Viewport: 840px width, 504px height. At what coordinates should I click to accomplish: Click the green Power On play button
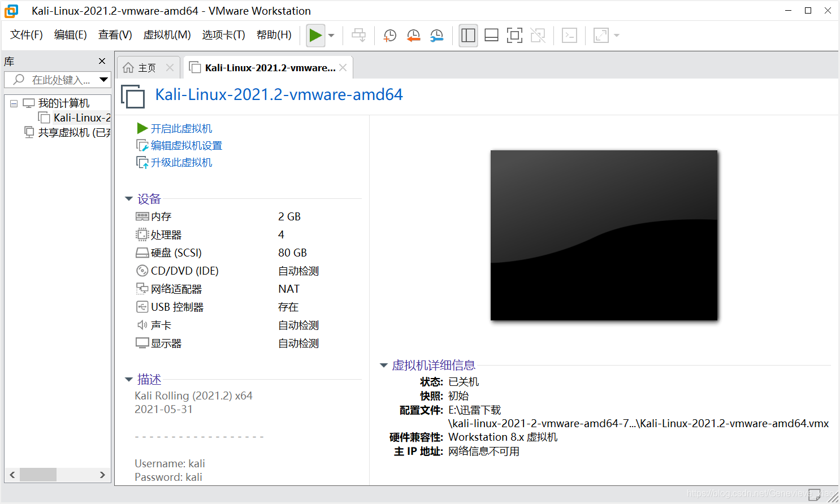point(315,36)
